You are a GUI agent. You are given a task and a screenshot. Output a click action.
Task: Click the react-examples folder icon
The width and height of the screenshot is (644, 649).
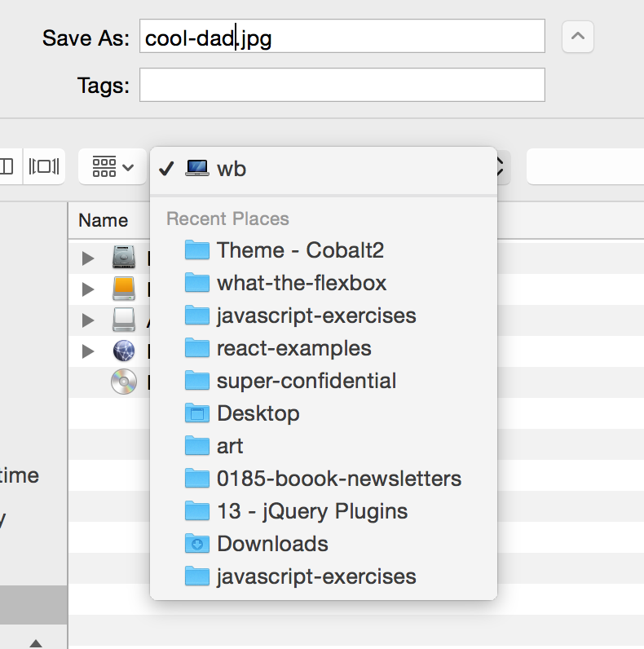[x=197, y=347]
